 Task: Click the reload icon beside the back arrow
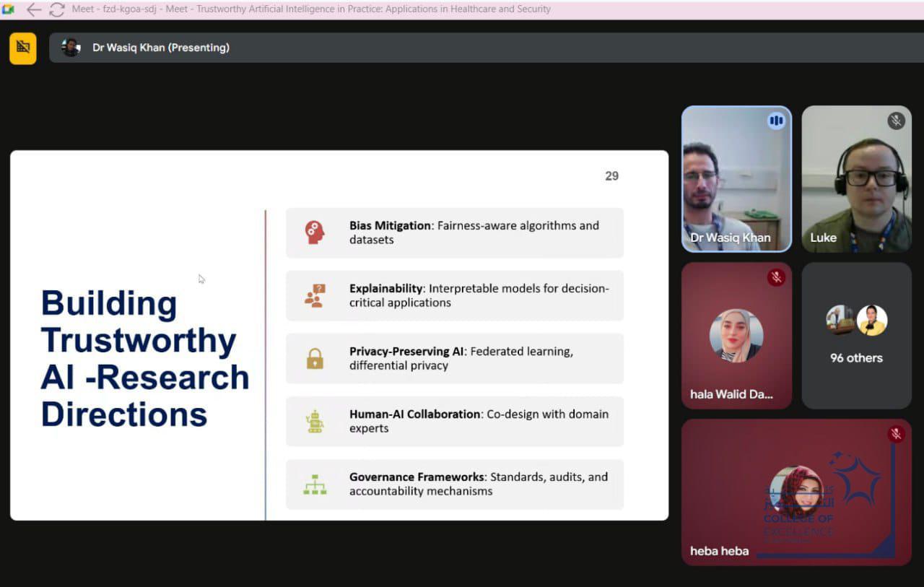tap(56, 9)
